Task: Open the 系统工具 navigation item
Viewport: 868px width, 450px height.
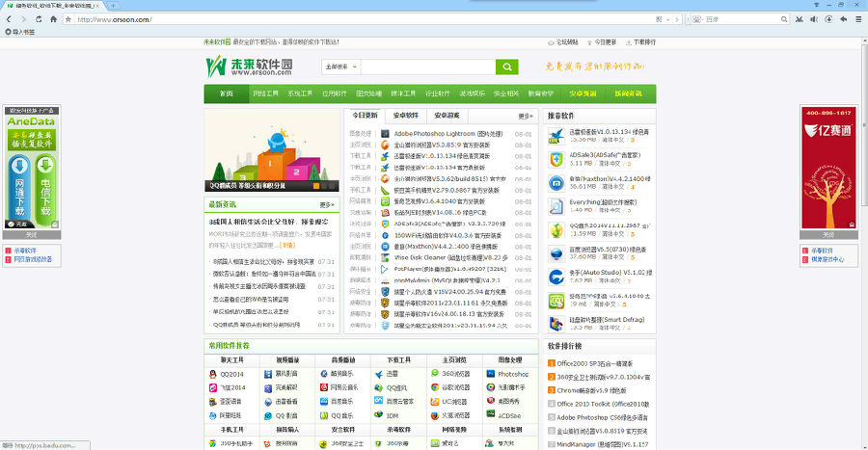Action: 300,94
